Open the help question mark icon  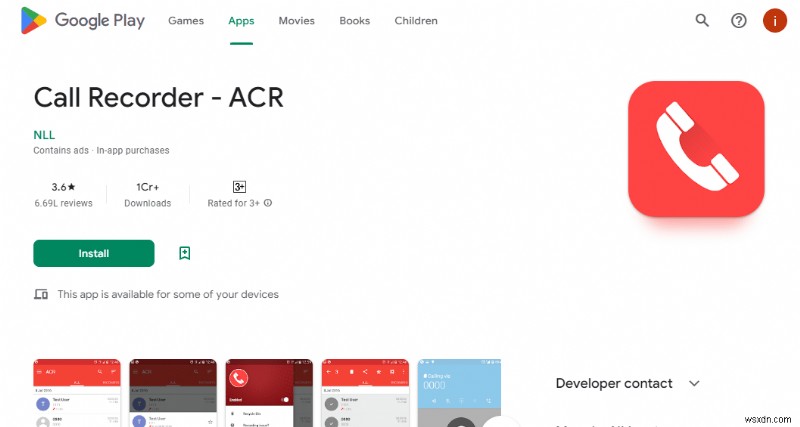(x=739, y=21)
